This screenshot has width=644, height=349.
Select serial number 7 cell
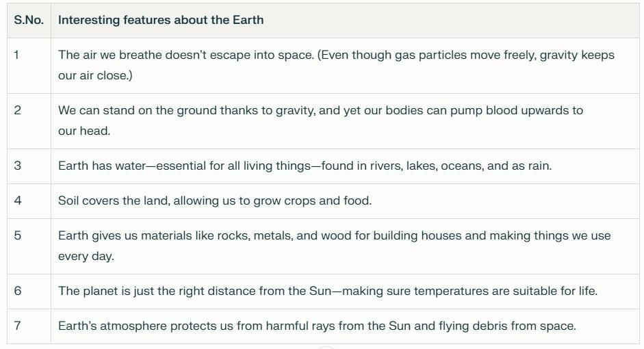coord(17,326)
